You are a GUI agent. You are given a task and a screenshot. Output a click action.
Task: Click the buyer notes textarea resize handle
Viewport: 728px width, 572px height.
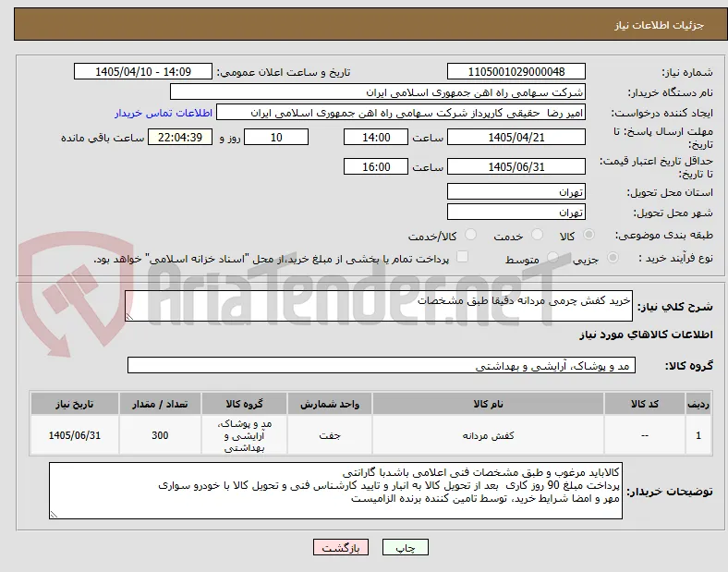pos(54,515)
